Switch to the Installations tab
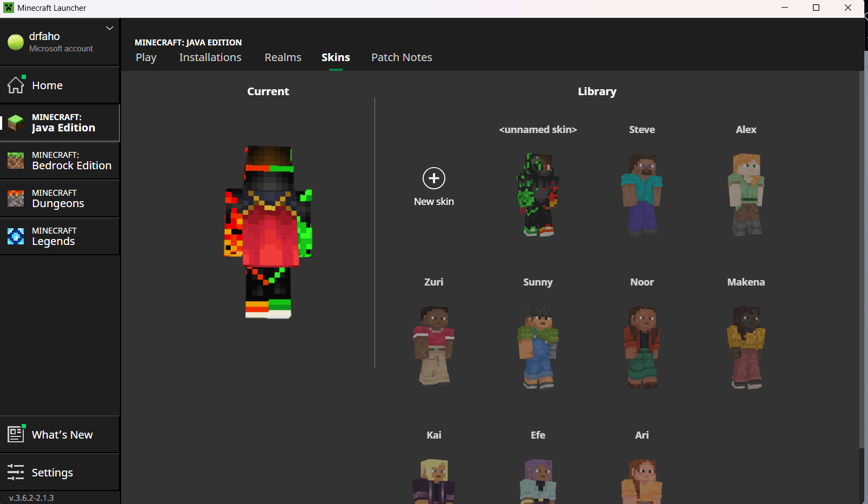The width and height of the screenshot is (868, 504). click(210, 57)
